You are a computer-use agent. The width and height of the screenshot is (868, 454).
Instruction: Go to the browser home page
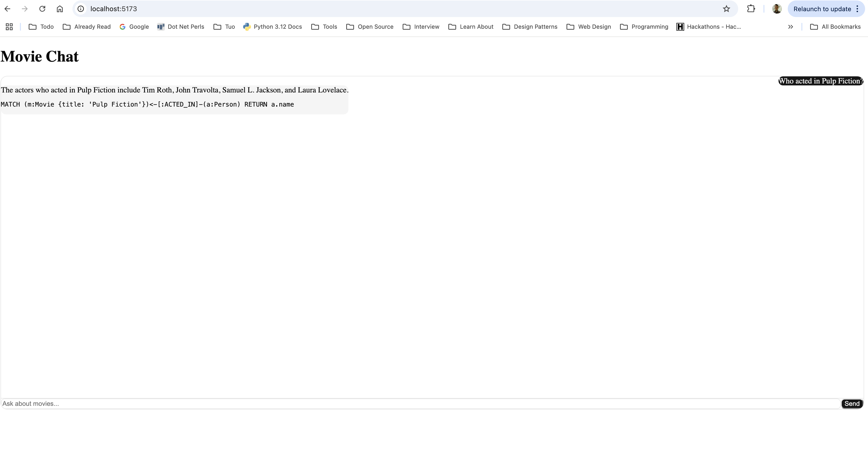60,9
